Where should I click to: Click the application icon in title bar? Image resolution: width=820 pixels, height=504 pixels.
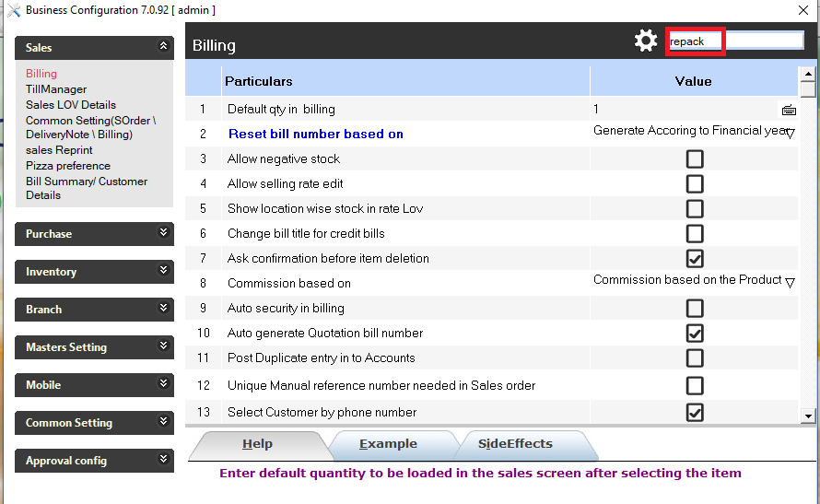tap(13, 10)
